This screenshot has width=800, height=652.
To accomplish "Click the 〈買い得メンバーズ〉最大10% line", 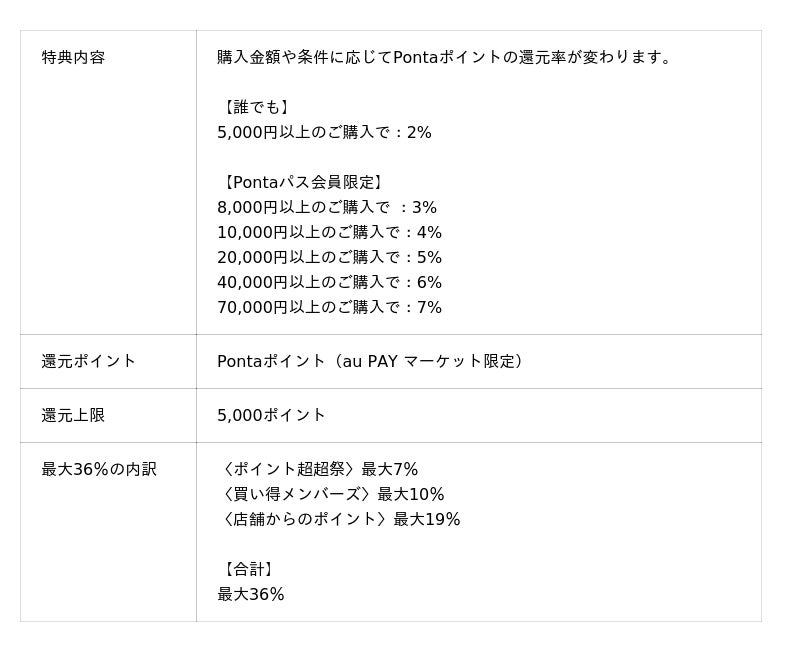I will click(x=331, y=494).
